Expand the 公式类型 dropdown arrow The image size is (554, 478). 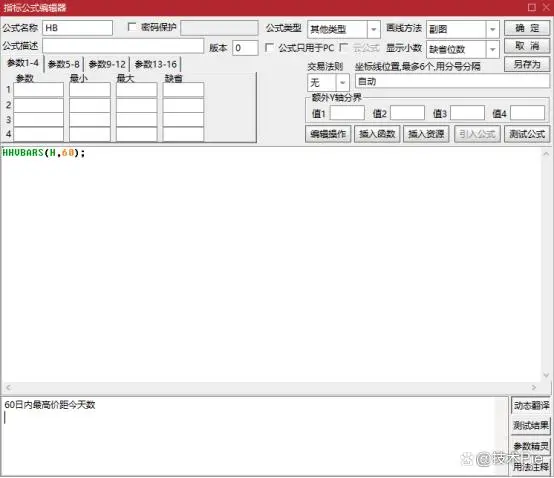373,29
